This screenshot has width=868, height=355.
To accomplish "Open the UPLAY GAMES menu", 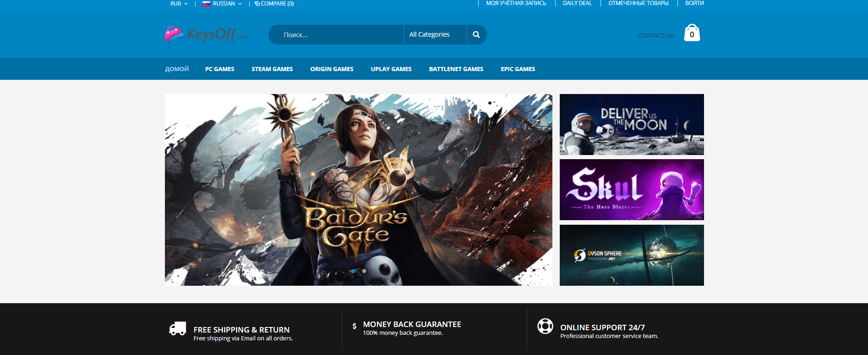I will (x=391, y=69).
